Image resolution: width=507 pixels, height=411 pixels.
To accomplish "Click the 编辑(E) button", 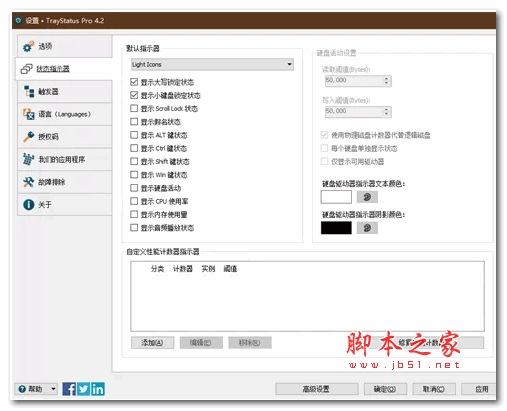I will pos(201,343).
